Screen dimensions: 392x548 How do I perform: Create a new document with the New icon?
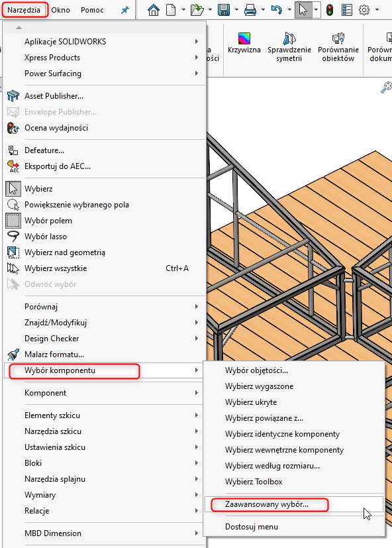click(171, 10)
